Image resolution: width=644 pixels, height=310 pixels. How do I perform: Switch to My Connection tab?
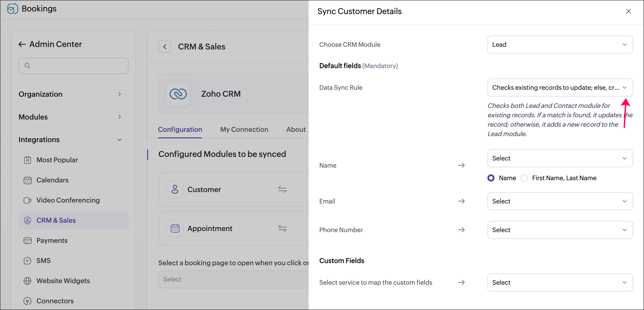[x=244, y=129]
